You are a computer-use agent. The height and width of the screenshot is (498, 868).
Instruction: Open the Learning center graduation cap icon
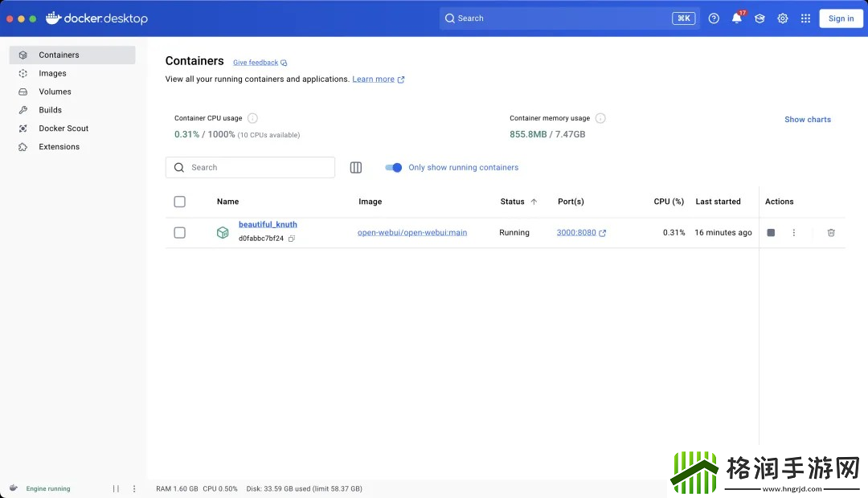759,18
